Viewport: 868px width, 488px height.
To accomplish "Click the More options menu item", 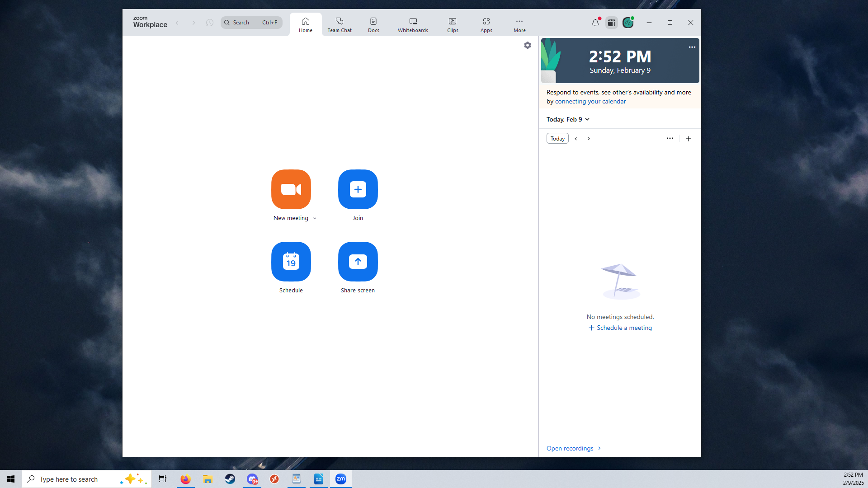I will (519, 24).
